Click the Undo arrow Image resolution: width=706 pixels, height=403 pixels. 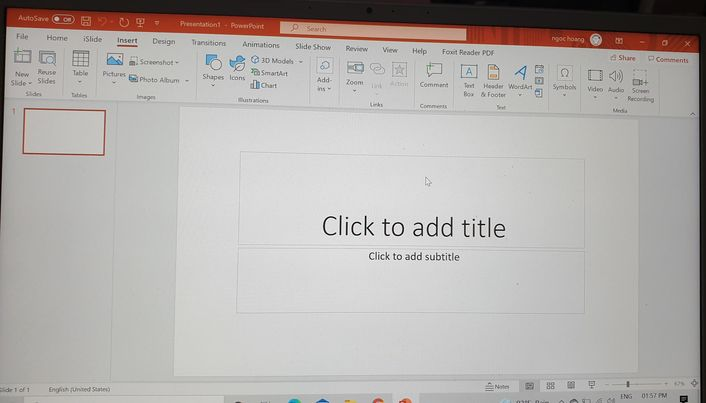[x=102, y=21]
